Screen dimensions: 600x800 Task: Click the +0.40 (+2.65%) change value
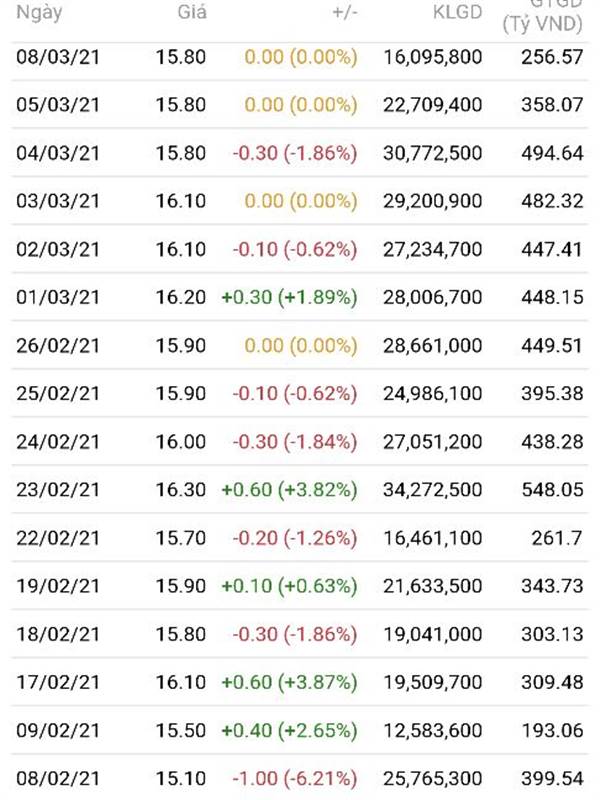coord(289,730)
